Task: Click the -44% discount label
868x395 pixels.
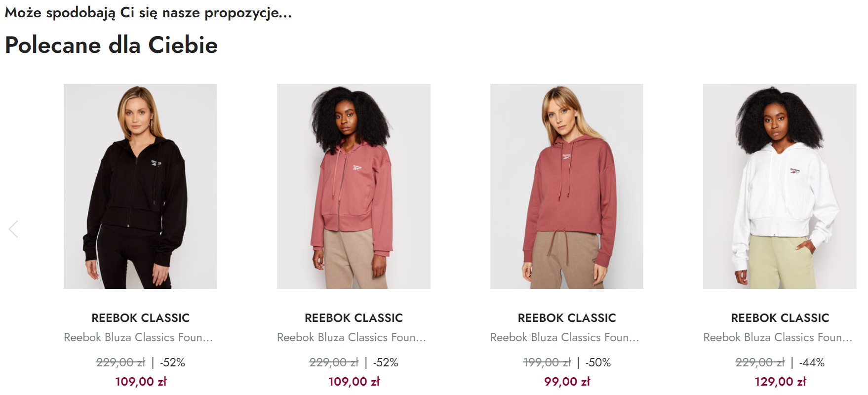Action: (812, 363)
